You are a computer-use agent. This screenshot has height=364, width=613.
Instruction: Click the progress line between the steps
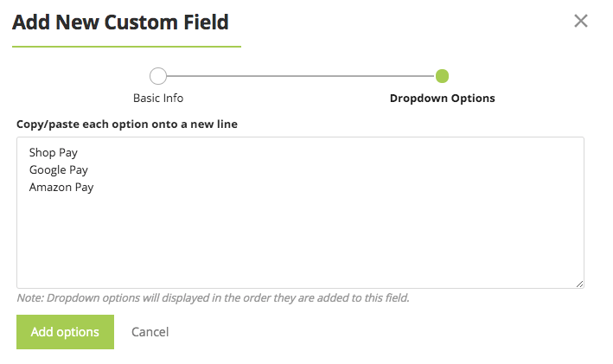[300, 76]
